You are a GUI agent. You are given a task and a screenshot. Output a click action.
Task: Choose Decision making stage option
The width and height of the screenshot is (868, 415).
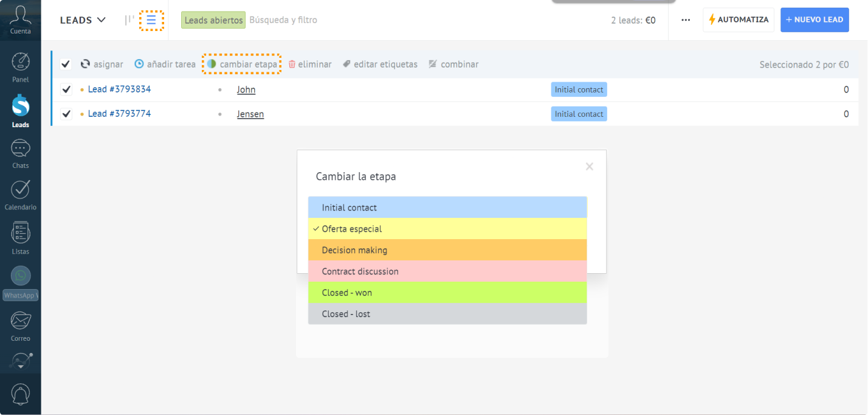[447, 250]
